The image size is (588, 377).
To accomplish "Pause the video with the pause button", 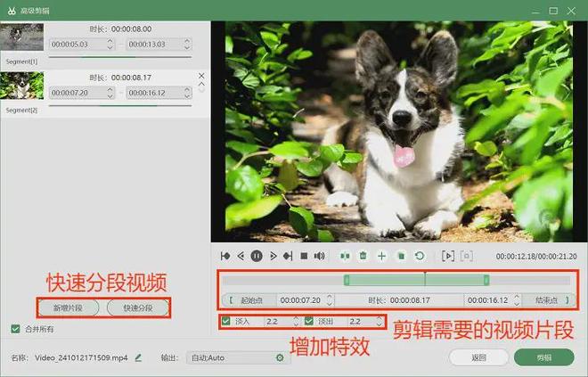I will 257,256.
